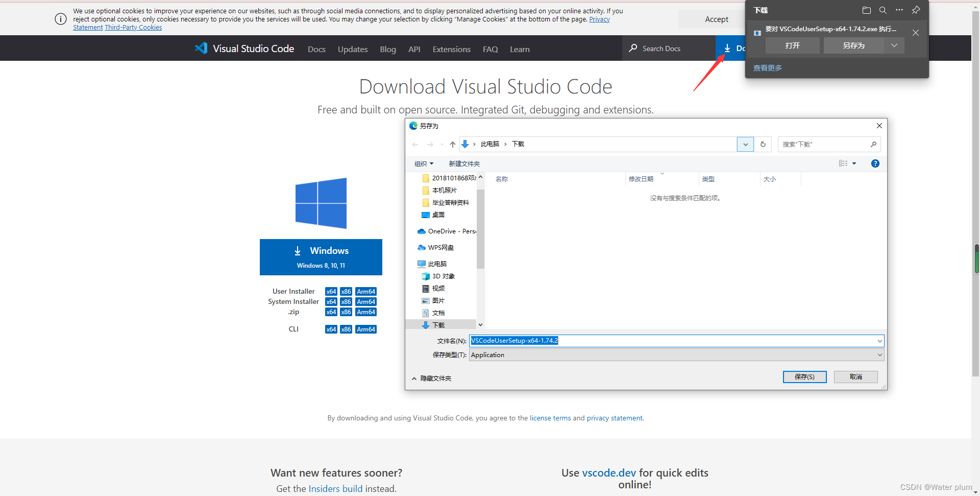This screenshot has width=980, height=496.
Task: Open the 组织 dropdown menu
Action: tap(424, 163)
